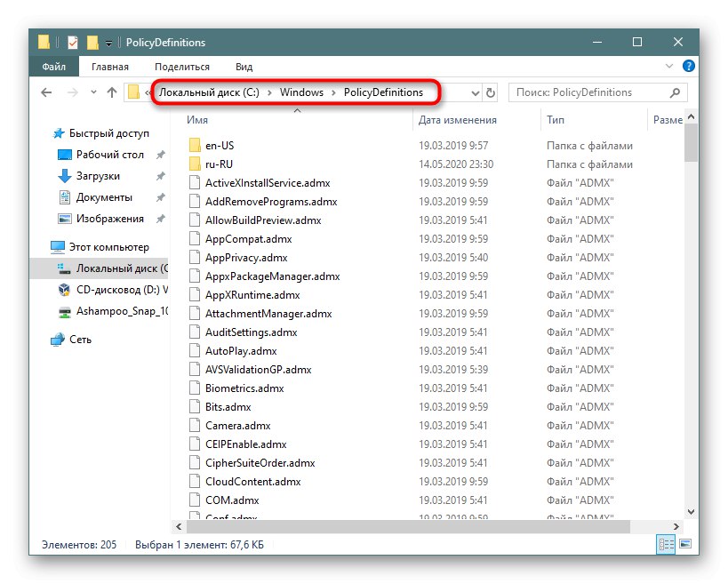Open Explorer help via the question mark icon
The width and height of the screenshot is (728, 584).
(x=688, y=66)
